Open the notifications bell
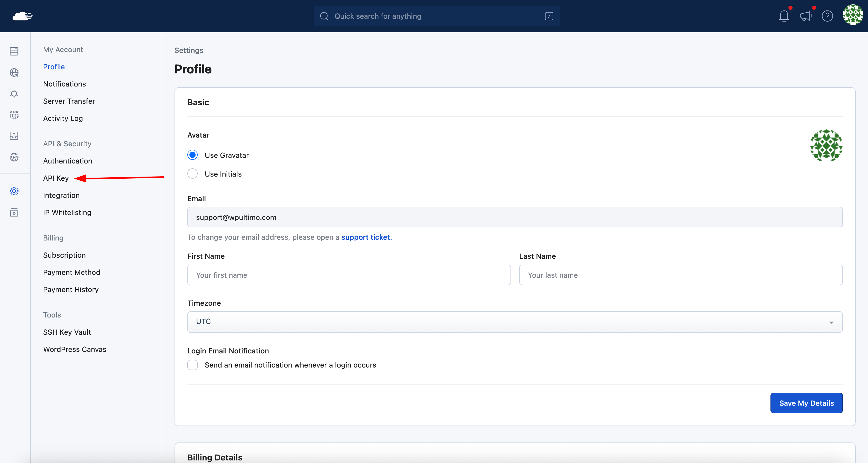The image size is (868, 463). [784, 16]
